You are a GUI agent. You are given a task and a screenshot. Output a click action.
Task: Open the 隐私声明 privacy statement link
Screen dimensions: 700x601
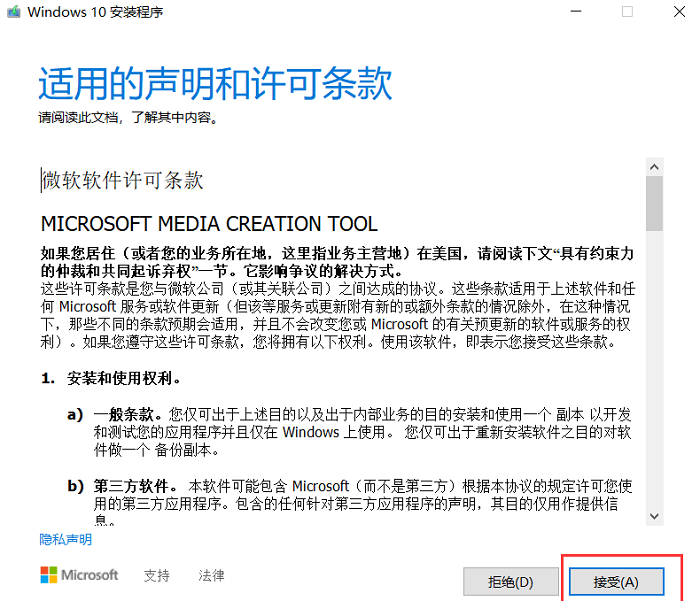66,539
